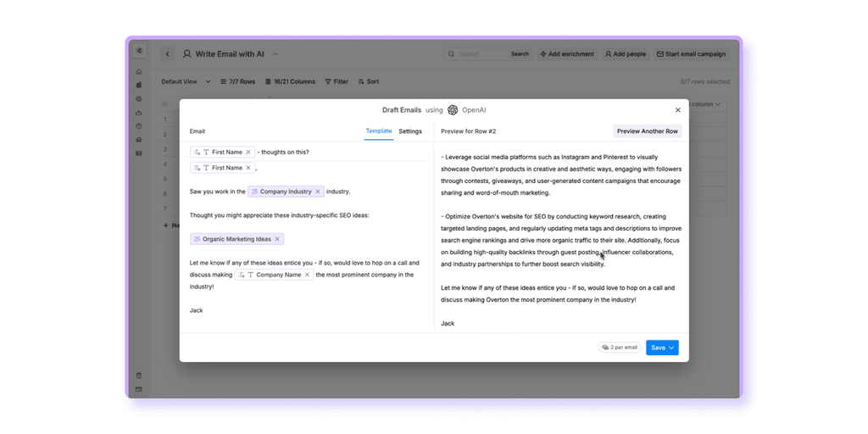Screen dimensions: 868x434
Task: Close the Draft Emails dialog
Action: point(677,110)
